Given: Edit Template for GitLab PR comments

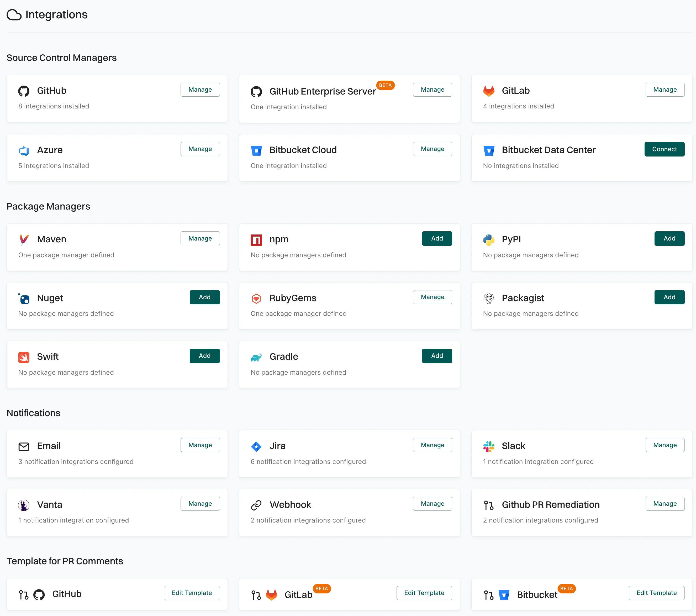Looking at the screenshot, I should coord(424,592).
